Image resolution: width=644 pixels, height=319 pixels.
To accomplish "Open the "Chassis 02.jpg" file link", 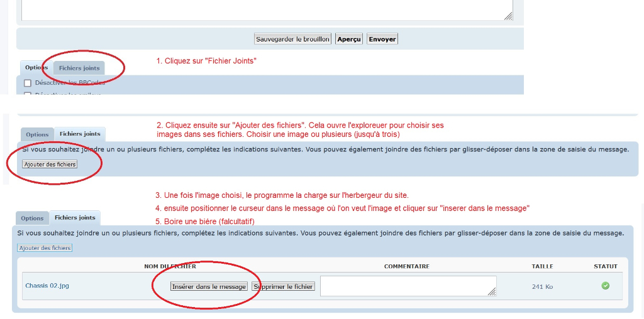I will point(47,286).
